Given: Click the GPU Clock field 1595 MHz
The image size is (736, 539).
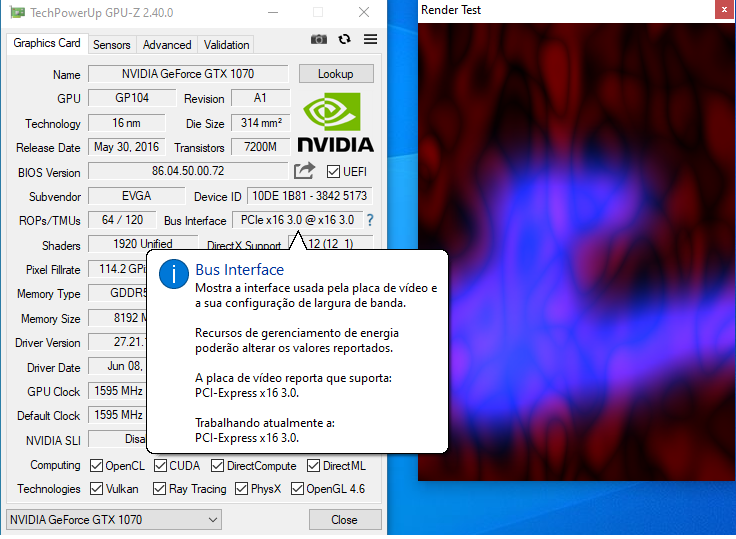Looking at the screenshot, I should [118, 391].
